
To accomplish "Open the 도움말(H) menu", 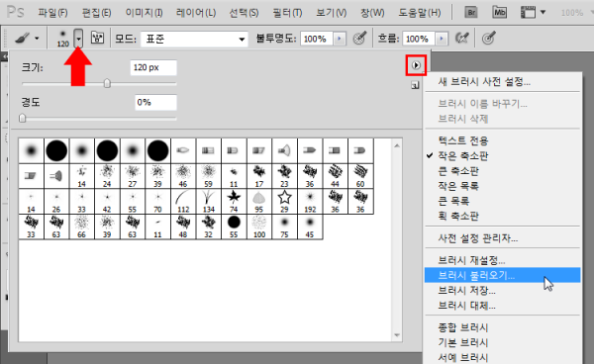I will point(420,13).
